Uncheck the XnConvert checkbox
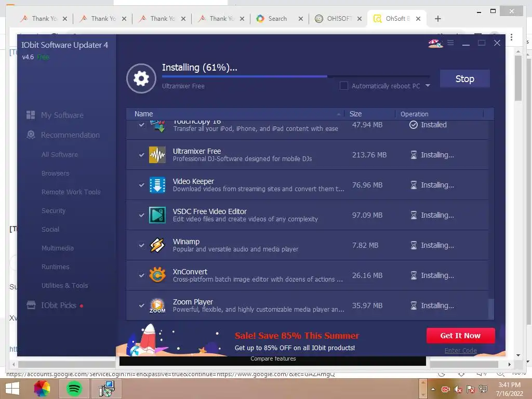 (142, 275)
